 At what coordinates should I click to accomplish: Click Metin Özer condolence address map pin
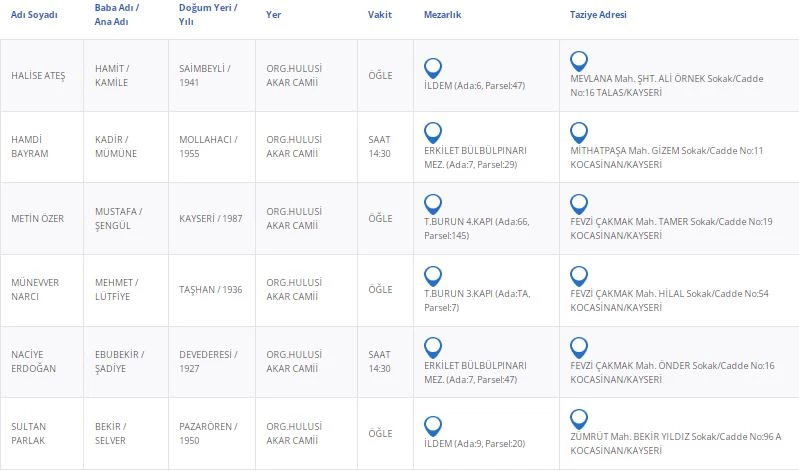coord(578,204)
